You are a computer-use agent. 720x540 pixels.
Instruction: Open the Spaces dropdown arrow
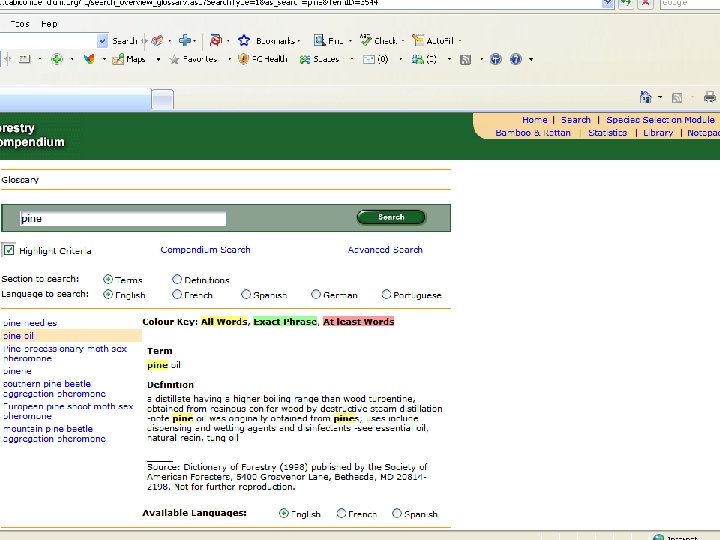[x=352, y=59]
